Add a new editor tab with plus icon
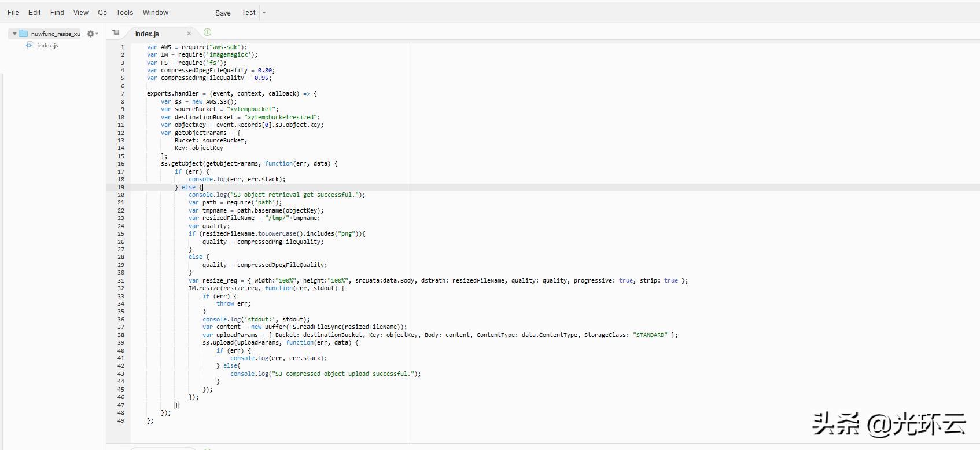 click(208, 32)
